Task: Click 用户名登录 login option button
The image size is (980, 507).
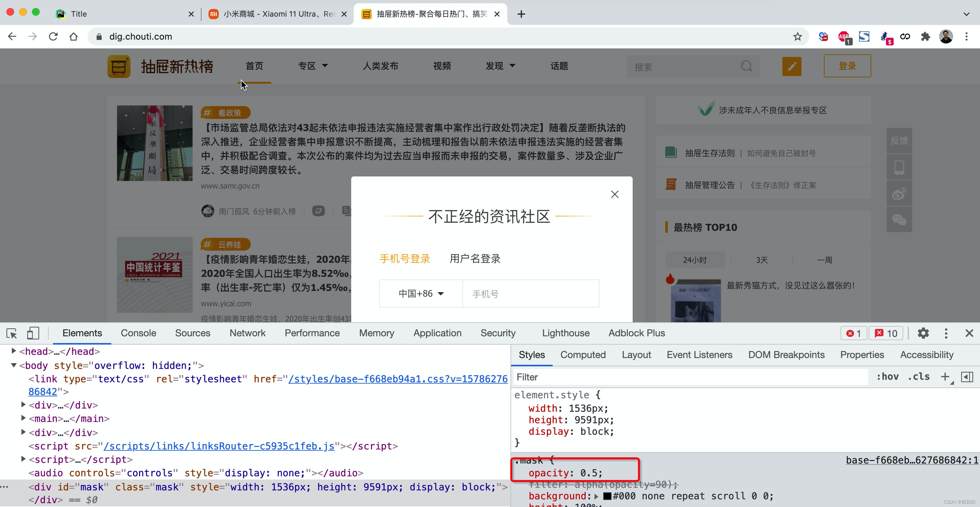Action: pyautogui.click(x=475, y=258)
